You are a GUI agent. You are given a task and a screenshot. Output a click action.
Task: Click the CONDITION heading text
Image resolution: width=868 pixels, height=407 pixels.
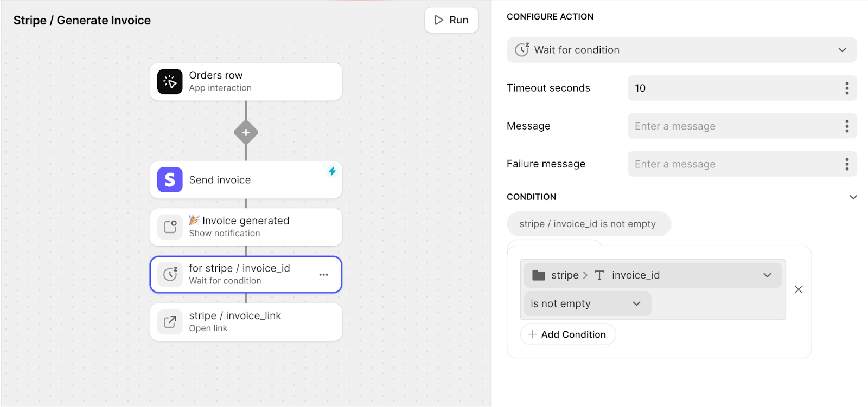click(x=531, y=197)
